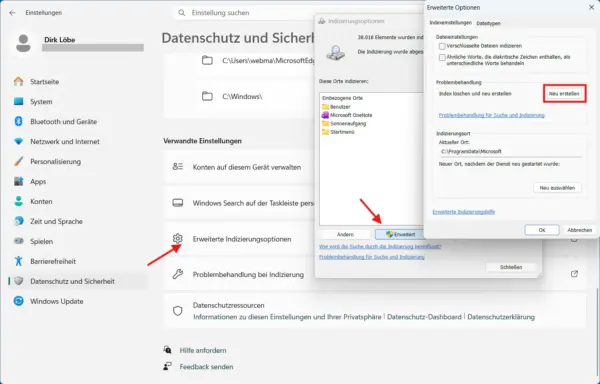Click the Ändern button in Indizierungsoptionen

(x=345, y=234)
